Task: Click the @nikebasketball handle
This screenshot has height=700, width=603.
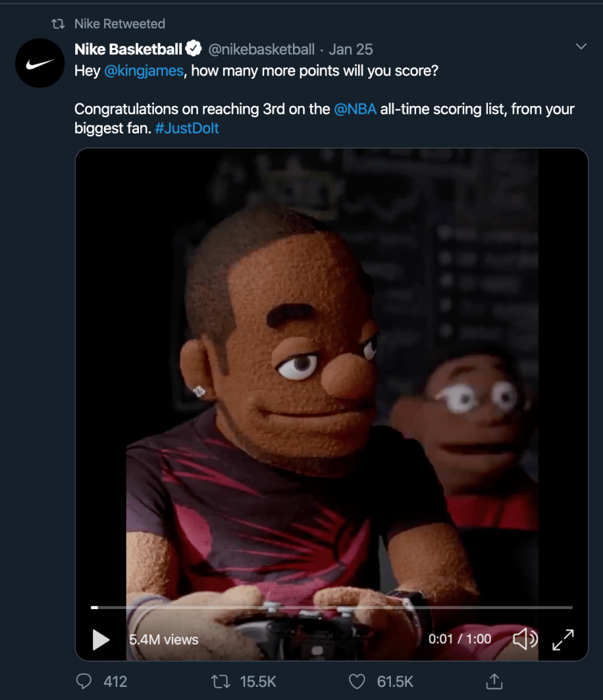Action: click(261, 49)
